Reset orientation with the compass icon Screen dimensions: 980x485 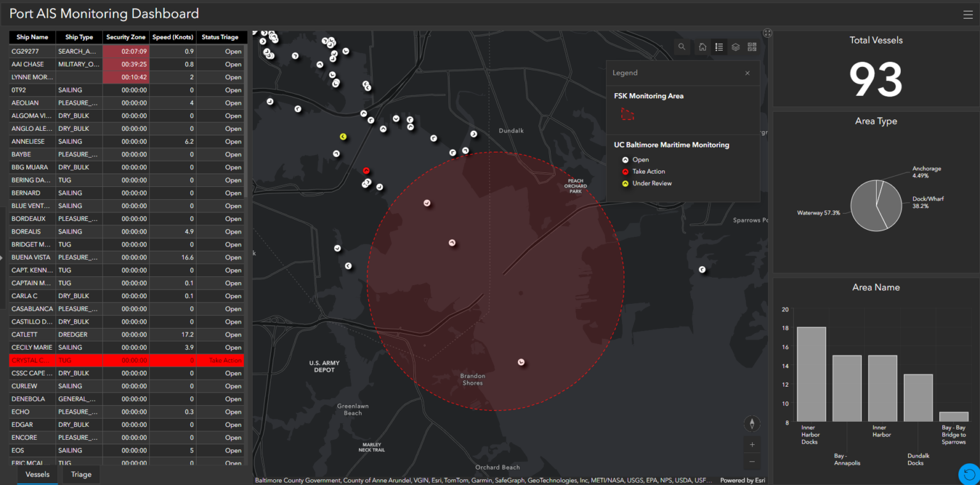click(x=752, y=423)
